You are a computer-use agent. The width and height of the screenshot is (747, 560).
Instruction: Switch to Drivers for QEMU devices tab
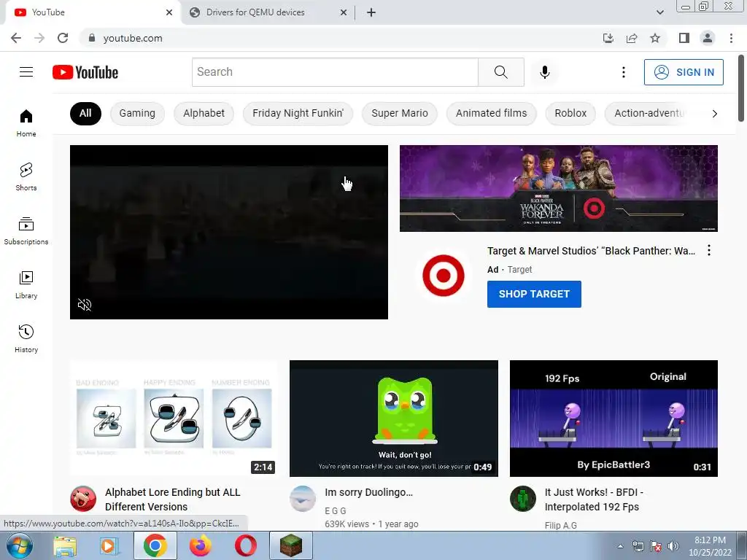click(x=268, y=12)
